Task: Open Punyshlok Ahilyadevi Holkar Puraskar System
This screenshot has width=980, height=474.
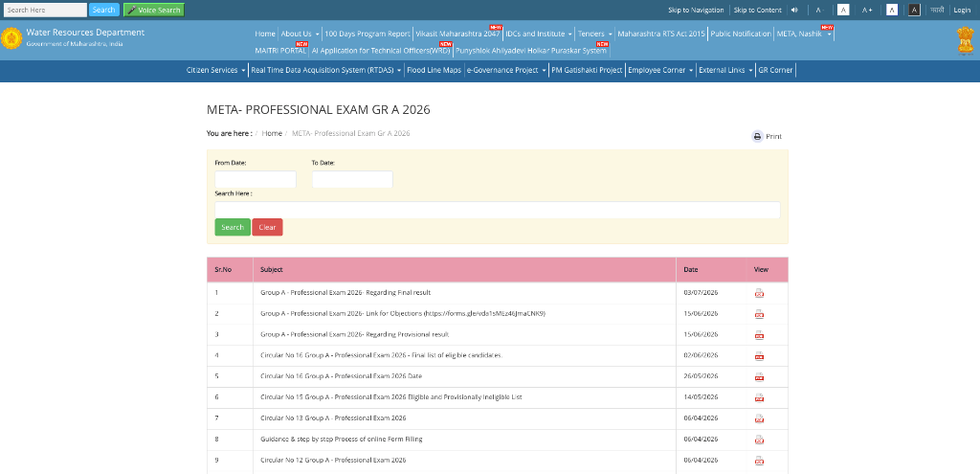Action: [530, 50]
